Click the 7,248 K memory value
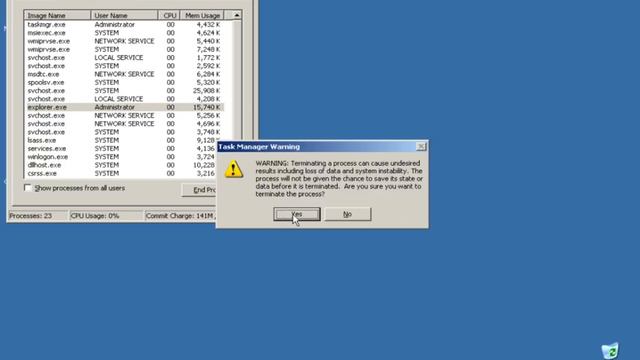Image resolution: width=640 pixels, height=360 pixels. [x=208, y=49]
